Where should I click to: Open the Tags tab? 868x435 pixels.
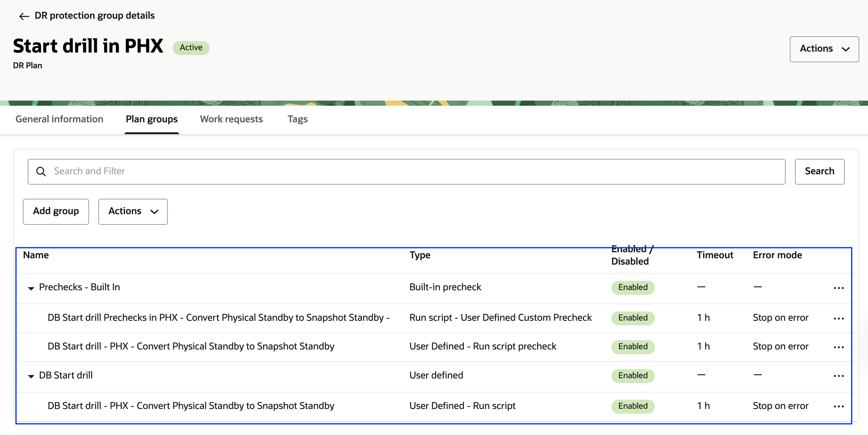[297, 119]
